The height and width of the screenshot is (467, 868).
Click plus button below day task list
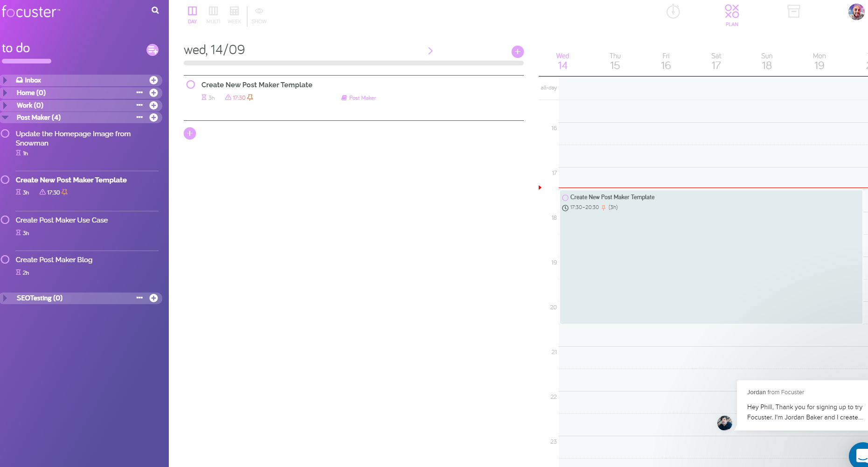(190, 133)
